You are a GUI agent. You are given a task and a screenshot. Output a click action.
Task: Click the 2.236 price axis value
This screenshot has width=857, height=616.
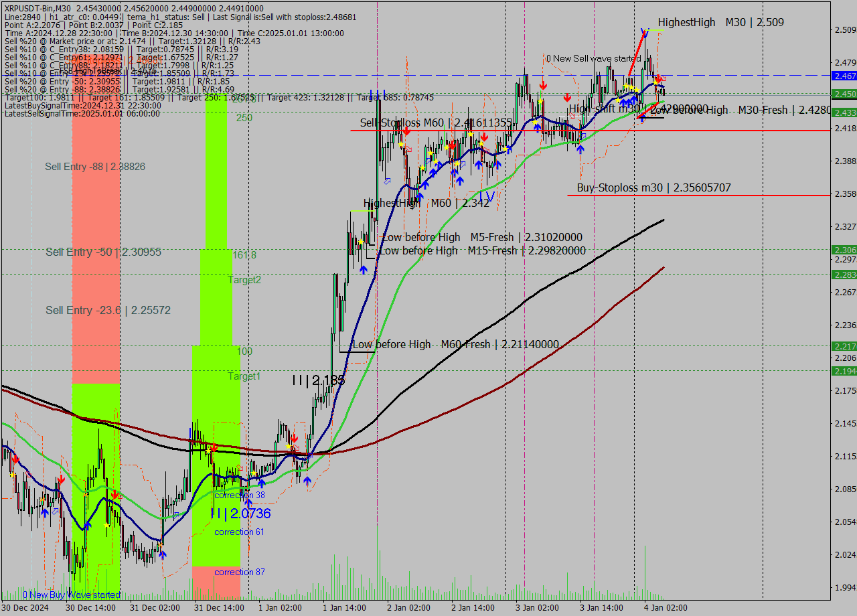click(845, 325)
